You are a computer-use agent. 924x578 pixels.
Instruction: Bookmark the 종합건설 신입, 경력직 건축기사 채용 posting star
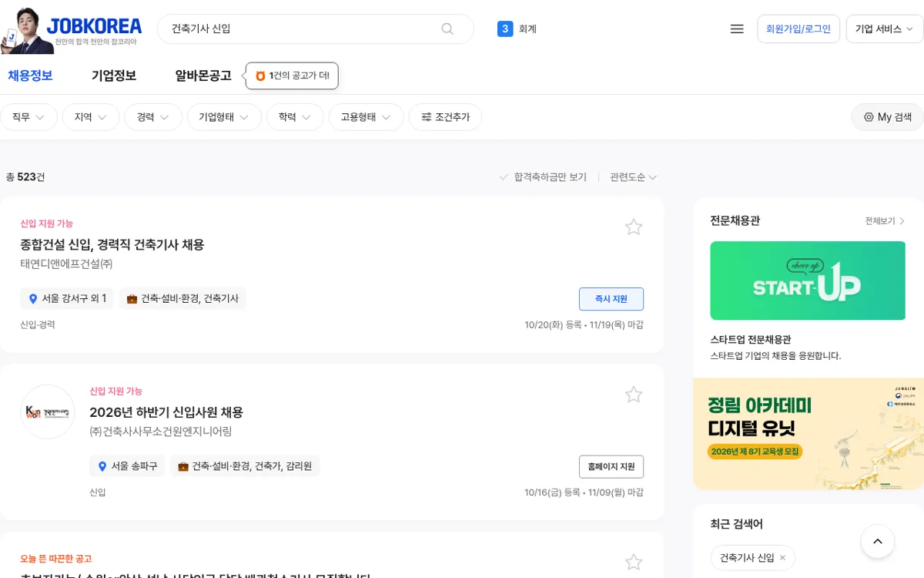pos(634,227)
